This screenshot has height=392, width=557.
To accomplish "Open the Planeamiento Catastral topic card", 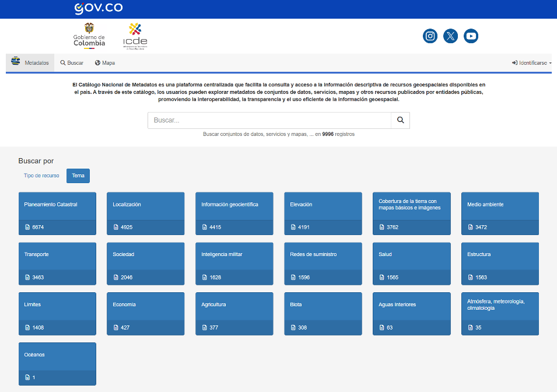I will tap(57, 213).
